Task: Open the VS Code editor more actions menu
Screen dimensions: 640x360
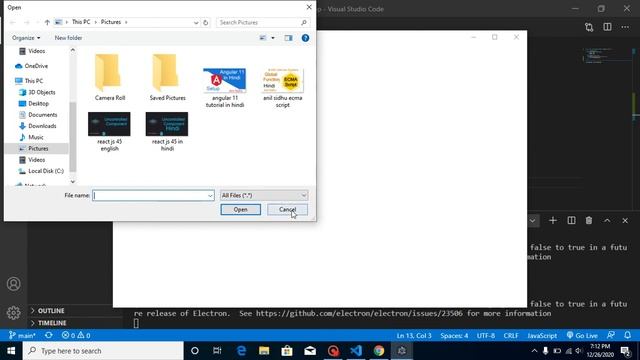Action: (625, 27)
